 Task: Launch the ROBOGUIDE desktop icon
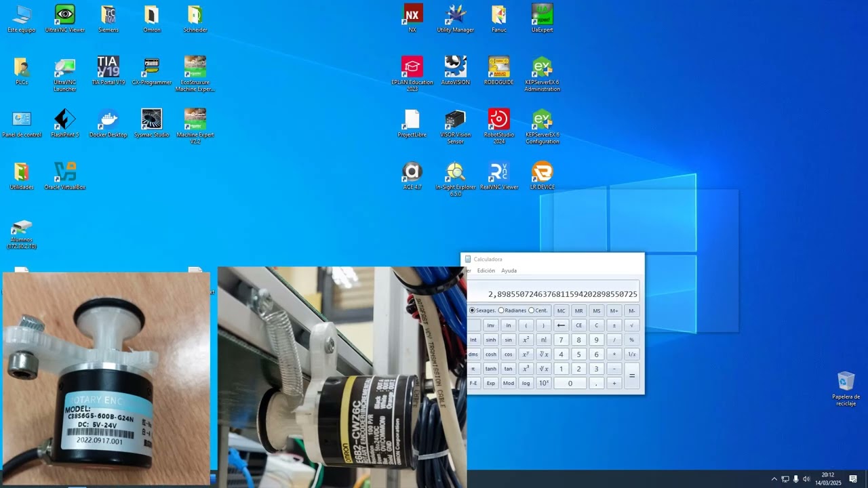point(499,70)
